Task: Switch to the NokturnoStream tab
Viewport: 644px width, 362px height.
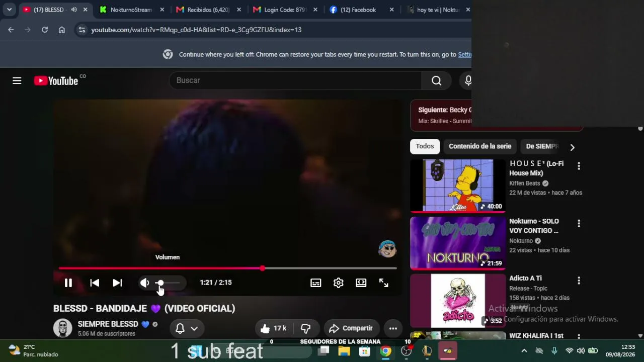Action: 132,10
